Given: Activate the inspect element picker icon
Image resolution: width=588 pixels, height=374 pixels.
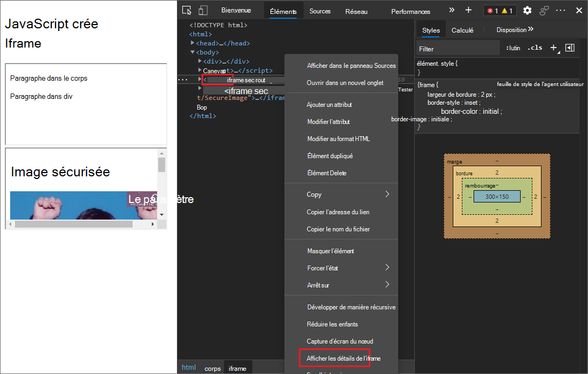Looking at the screenshot, I should click(187, 11).
